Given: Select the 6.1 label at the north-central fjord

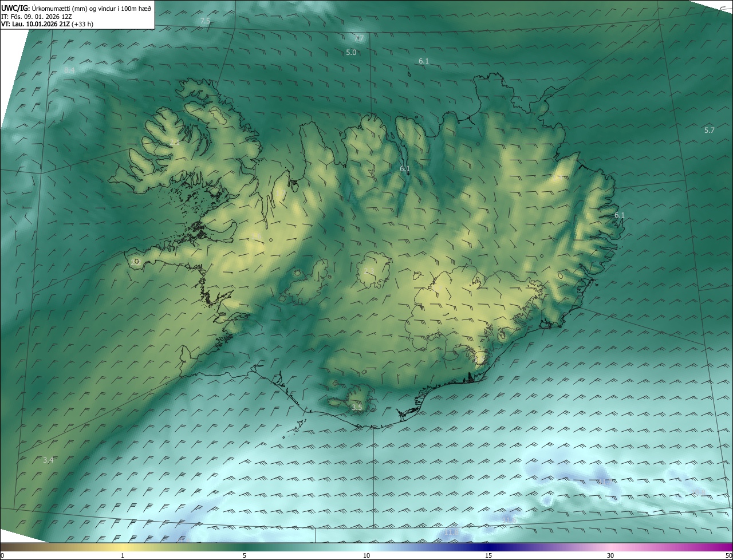Looking at the screenshot, I should click(405, 168).
